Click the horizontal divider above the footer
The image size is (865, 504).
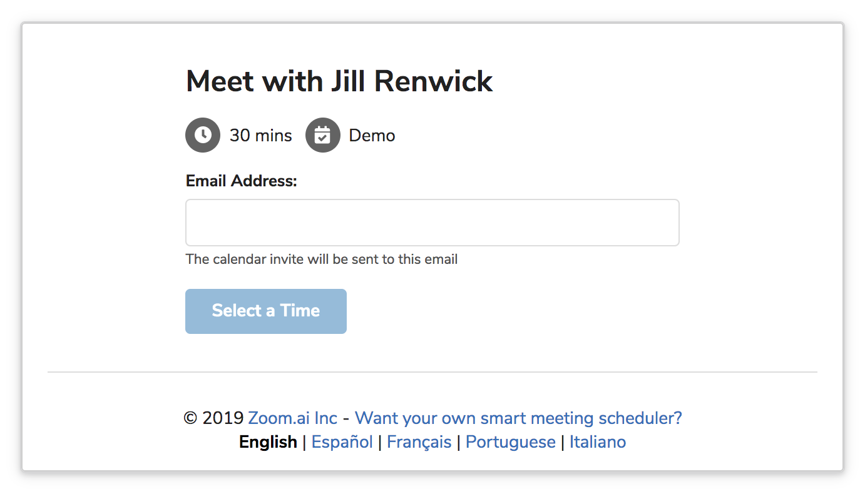tap(432, 372)
